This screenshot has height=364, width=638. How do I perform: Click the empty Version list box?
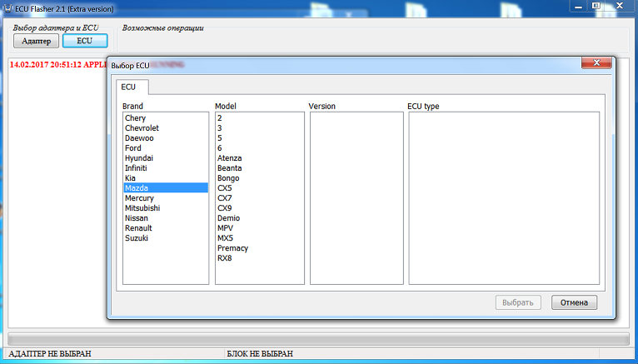click(x=356, y=198)
